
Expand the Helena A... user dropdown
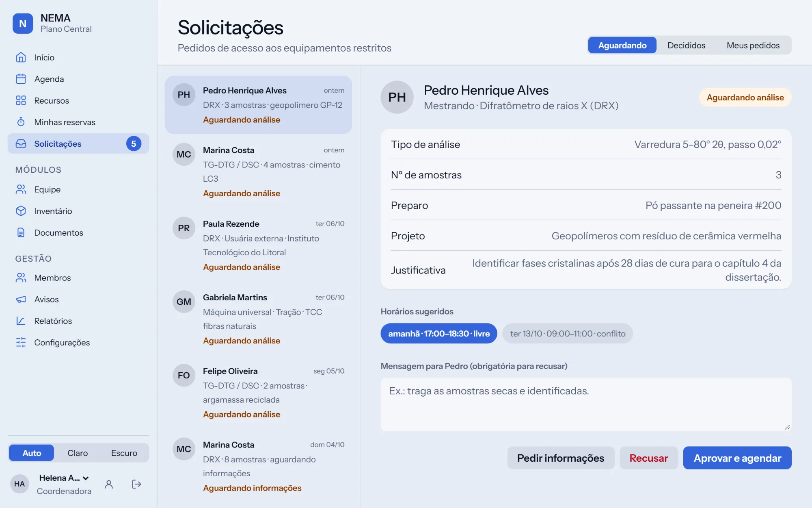pyautogui.click(x=64, y=478)
